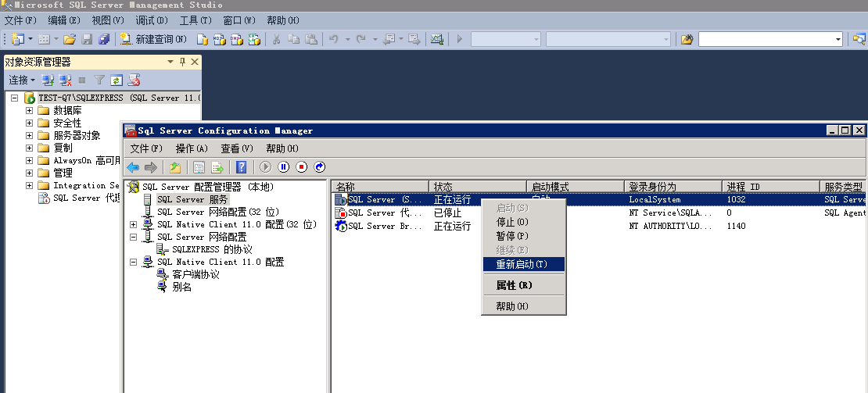
Task: Click the Back arrow in Configuration Manager
Action: [133, 167]
